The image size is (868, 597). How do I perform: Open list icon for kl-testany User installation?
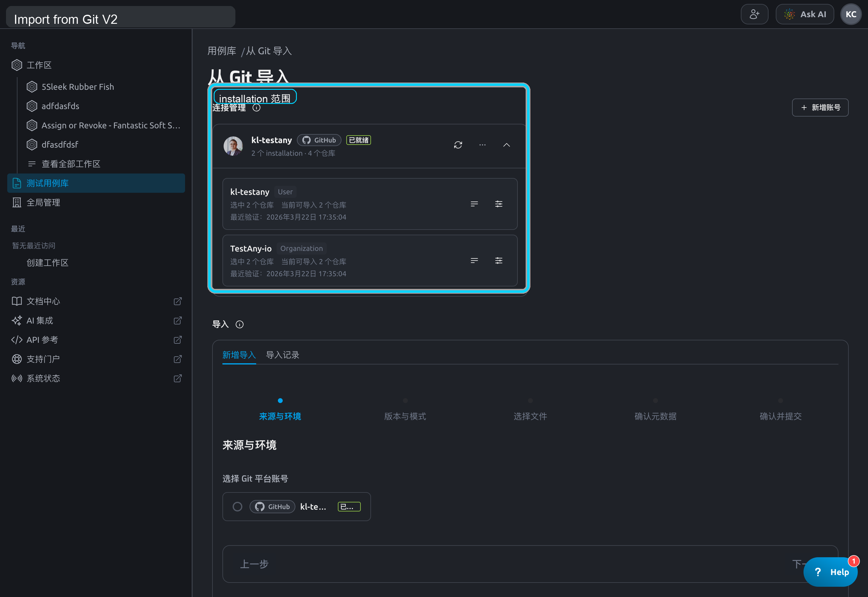tap(474, 204)
